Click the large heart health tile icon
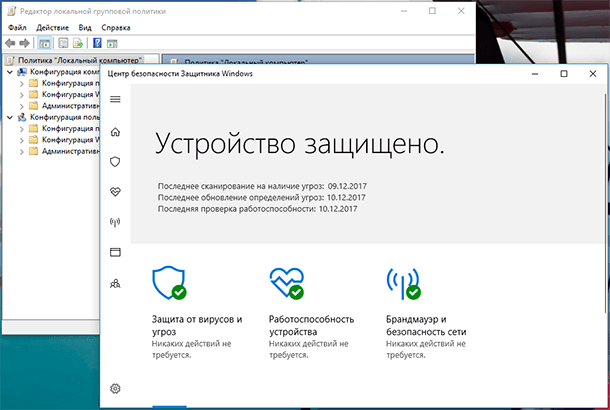The image size is (610, 410). pos(287,283)
